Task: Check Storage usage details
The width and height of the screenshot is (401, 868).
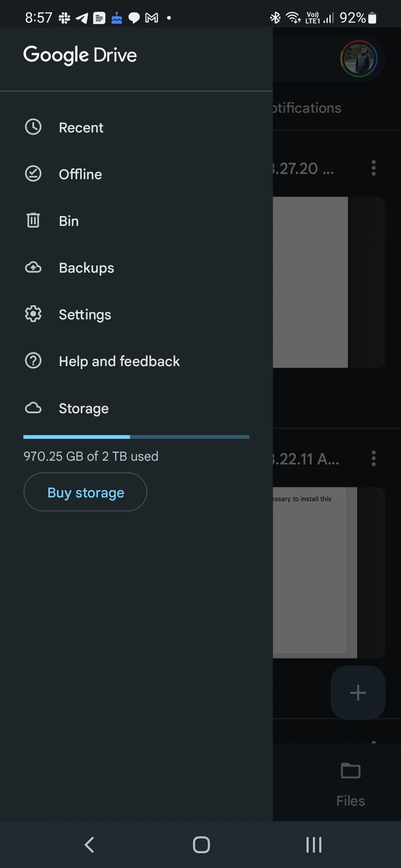Action: click(x=84, y=408)
